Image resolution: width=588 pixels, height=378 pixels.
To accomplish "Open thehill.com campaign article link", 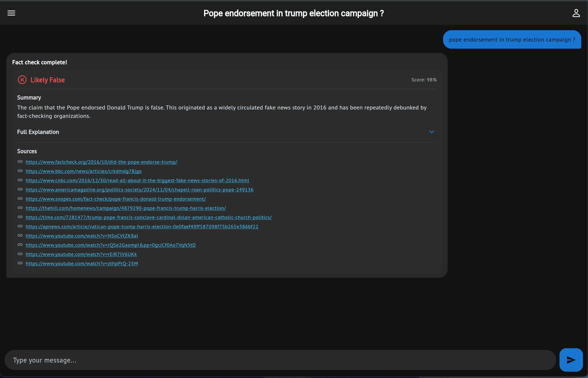I will (126, 208).
